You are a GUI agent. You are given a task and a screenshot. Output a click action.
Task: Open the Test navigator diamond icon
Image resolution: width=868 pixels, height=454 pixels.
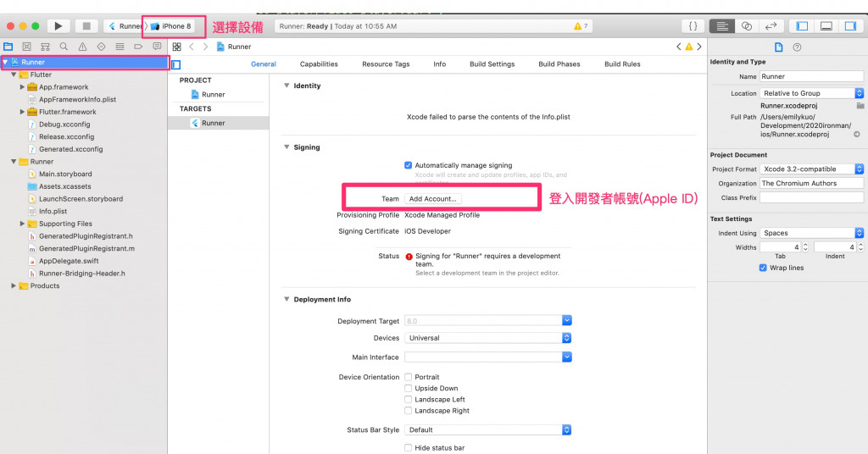tap(101, 47)
